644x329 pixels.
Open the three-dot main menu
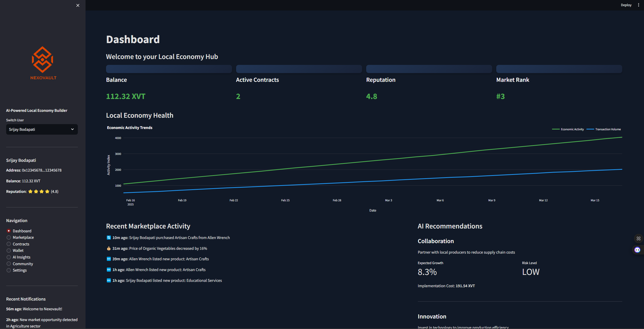638,5
